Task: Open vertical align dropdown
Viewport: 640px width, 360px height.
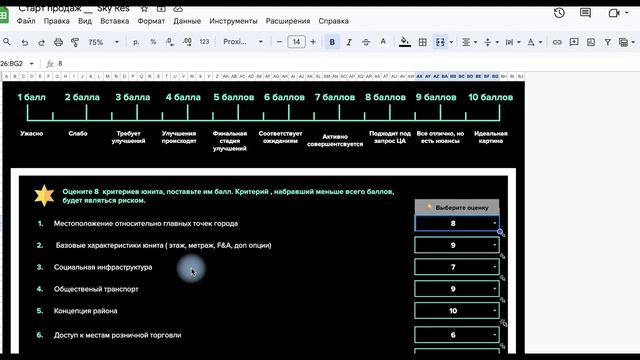Action: (x=491, y=42)
